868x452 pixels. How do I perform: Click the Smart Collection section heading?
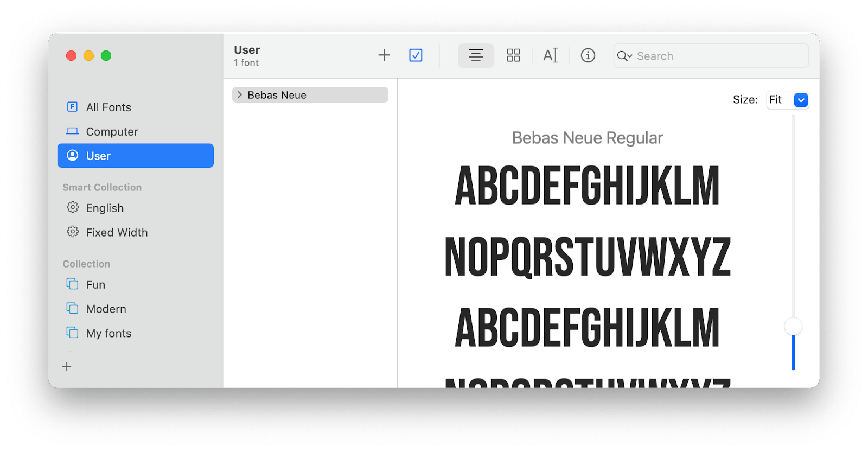[102, 187]
